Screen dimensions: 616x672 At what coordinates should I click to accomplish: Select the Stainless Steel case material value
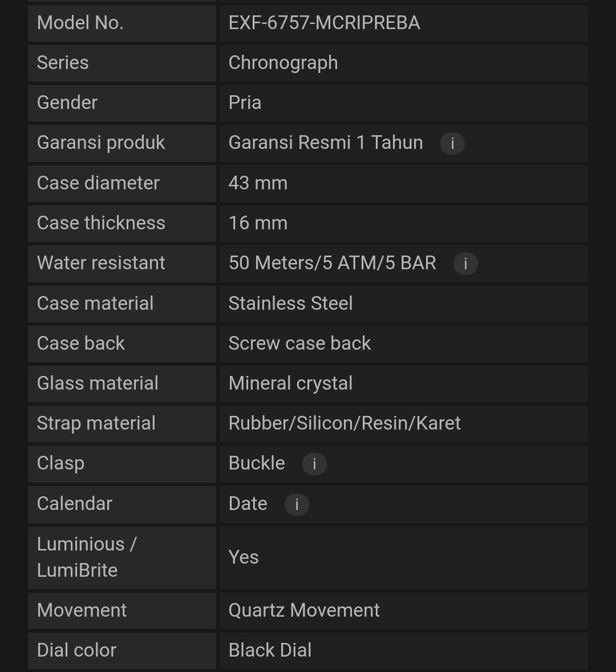click(290, 303)
